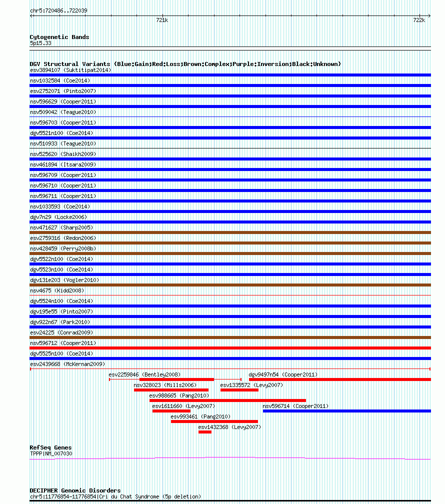Select dgv5523n100 (Coe2014) label
The height and width of the screenshot is (504, 445).
[61, 269]
